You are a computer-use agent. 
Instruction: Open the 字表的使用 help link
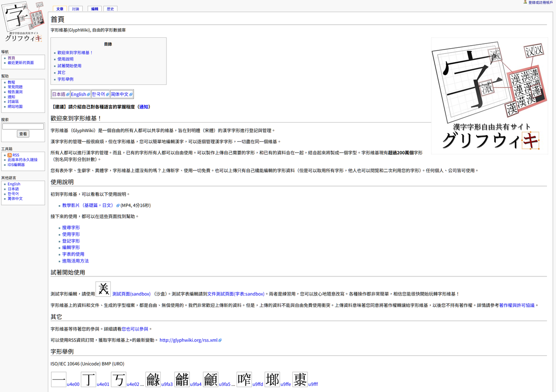(x=73, y=254)
